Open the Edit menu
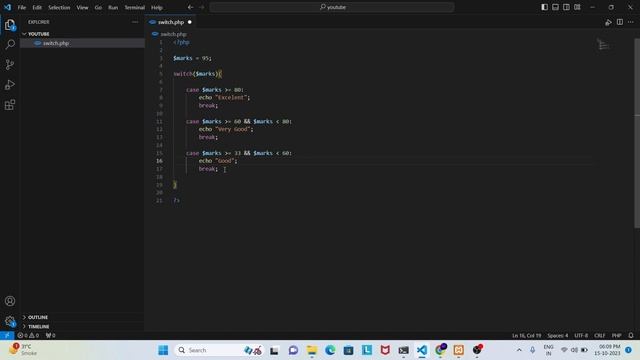Image resolution: width=640 pixels, height=360 pixels. click(x=37, y=7)
